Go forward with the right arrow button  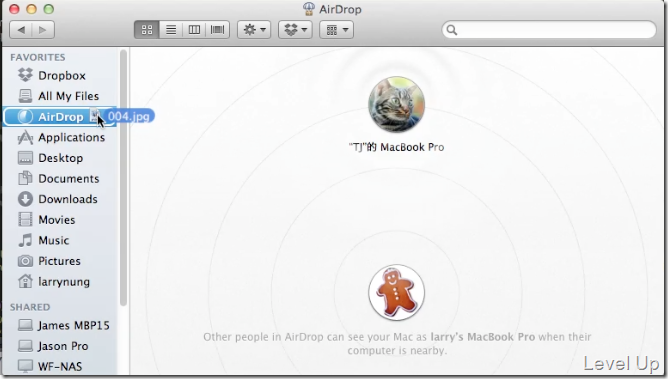[x=43, y=30]
